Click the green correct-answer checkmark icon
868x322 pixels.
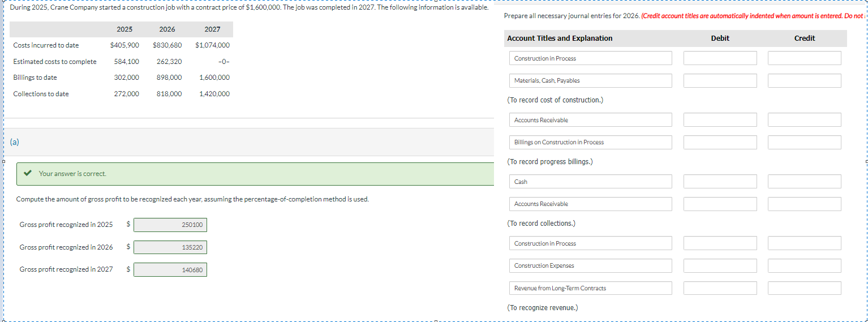tap(27, 174)
